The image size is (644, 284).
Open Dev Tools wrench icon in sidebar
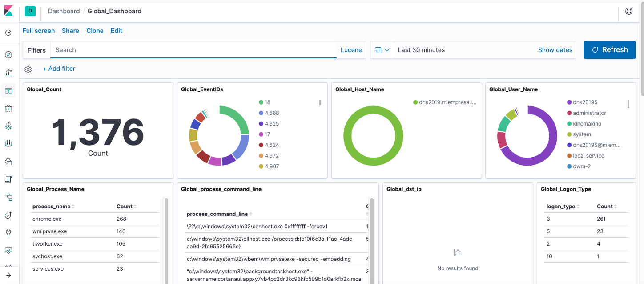[8, 233]
